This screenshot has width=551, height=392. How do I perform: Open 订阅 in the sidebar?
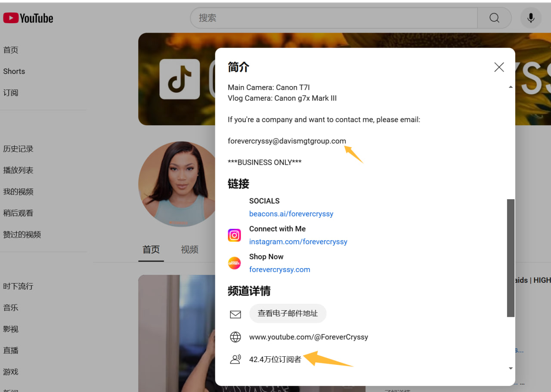click(11, 93)
